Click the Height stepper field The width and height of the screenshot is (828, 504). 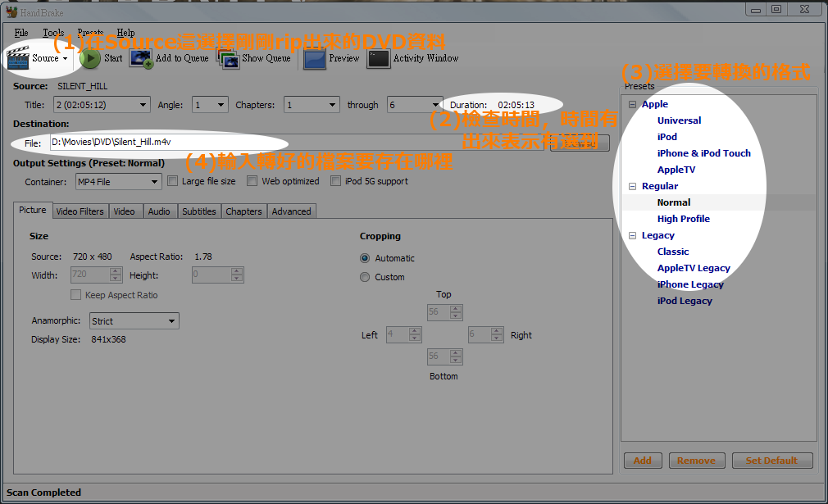pyautogui.click(x=217, y=275)
